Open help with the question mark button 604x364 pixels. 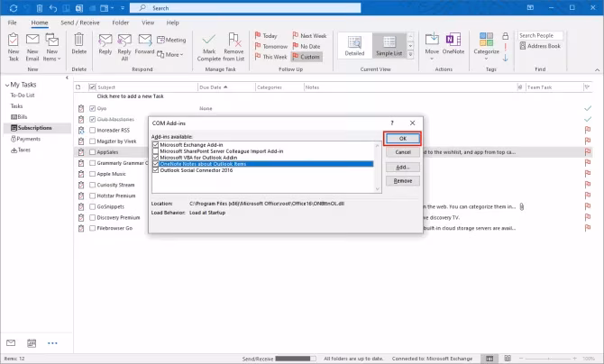(x=392, y=123)
